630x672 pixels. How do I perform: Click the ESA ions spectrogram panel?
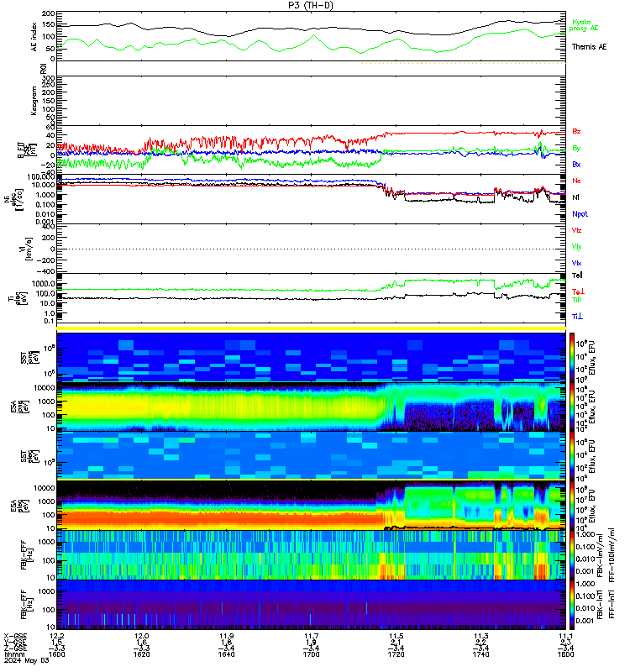pos(311,407)
